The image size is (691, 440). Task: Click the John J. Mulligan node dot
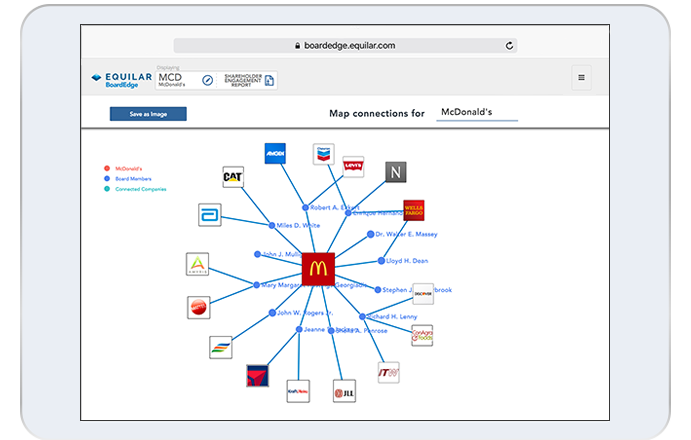coord(257,254)
